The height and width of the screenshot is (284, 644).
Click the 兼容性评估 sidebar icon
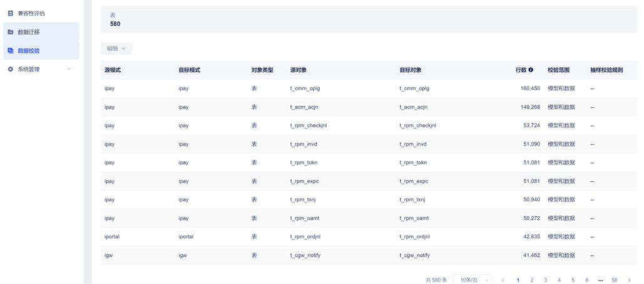click(x=11, y=13)
